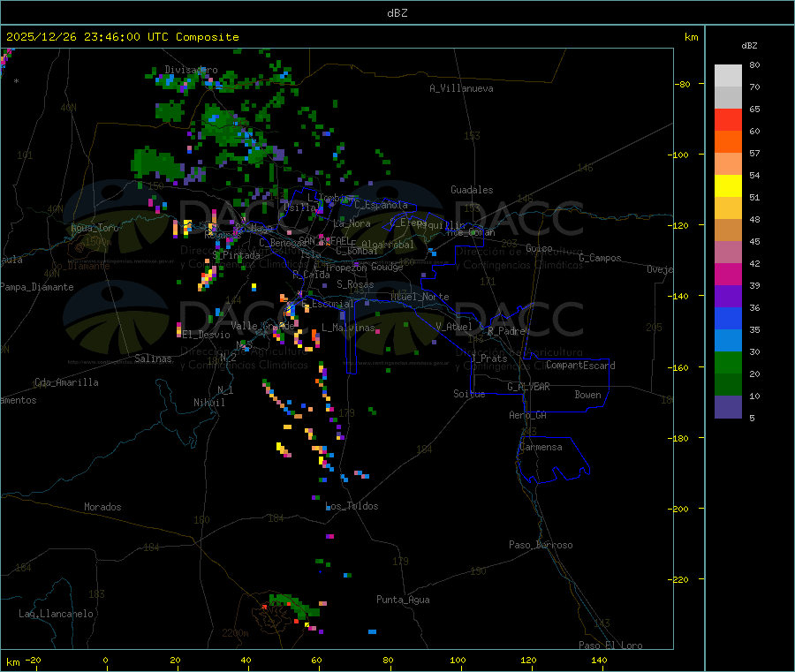This screenshot has width=795, height=672.
Task: Select the yellow 54 dBZ legend swatch
Action: (728, 186)
